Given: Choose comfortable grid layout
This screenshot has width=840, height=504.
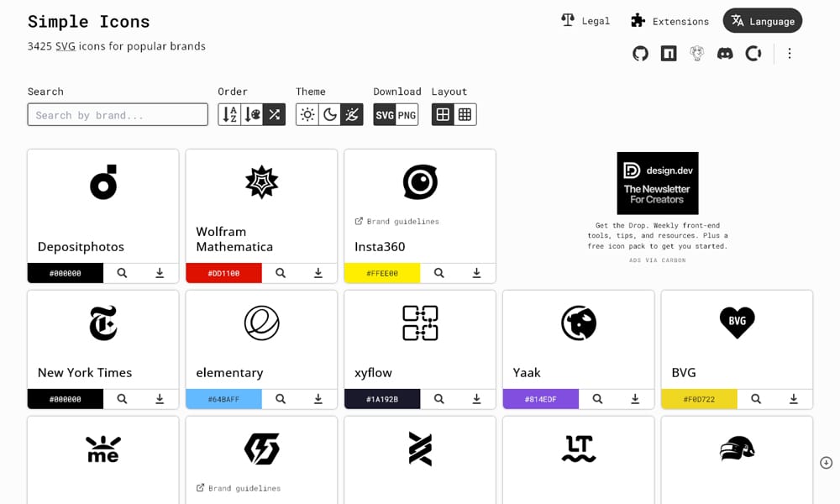Looking at the screenshot, I should (x=443, y=114).
